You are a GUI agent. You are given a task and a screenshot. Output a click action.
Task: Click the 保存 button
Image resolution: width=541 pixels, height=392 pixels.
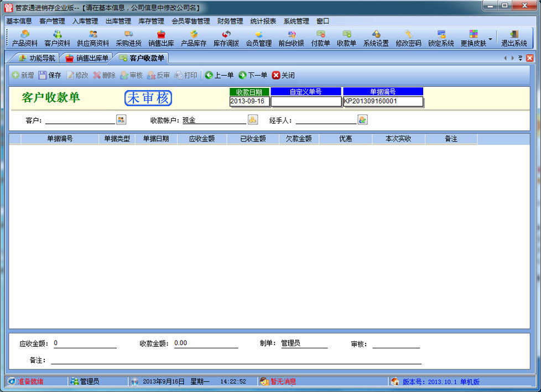tap(49, 75)
